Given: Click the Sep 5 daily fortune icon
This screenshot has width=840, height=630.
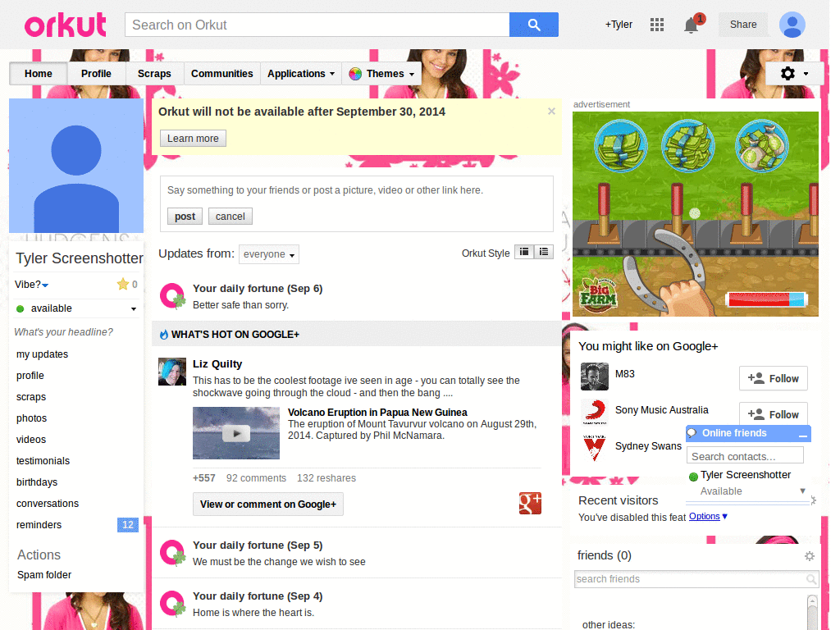Looking at the screenshot, I should coord(172,553).
